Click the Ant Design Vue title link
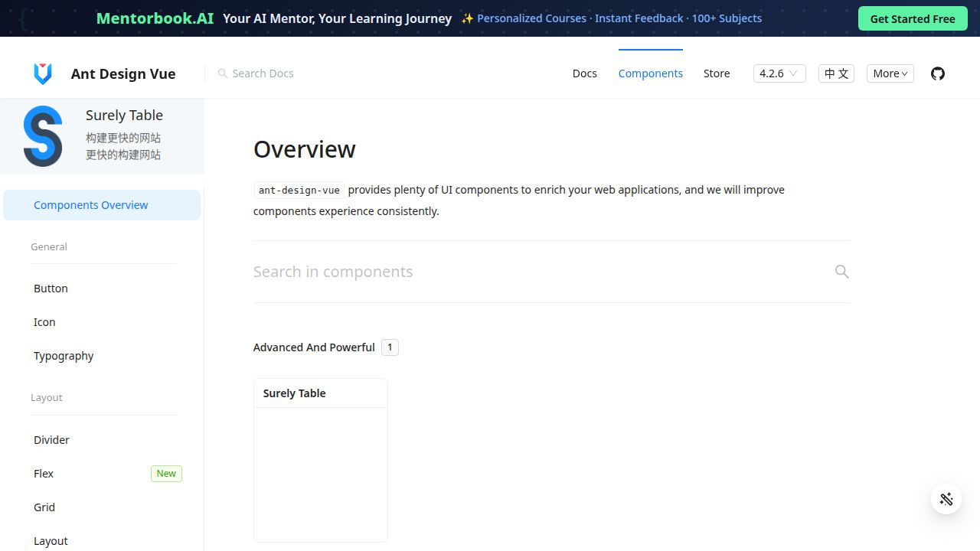Viewport: 980px width, 551px height. coord(123,73)
